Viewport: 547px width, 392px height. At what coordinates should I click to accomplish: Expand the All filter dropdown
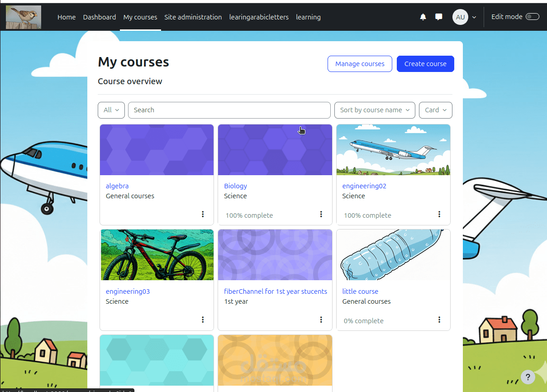[x=111, y=110]
